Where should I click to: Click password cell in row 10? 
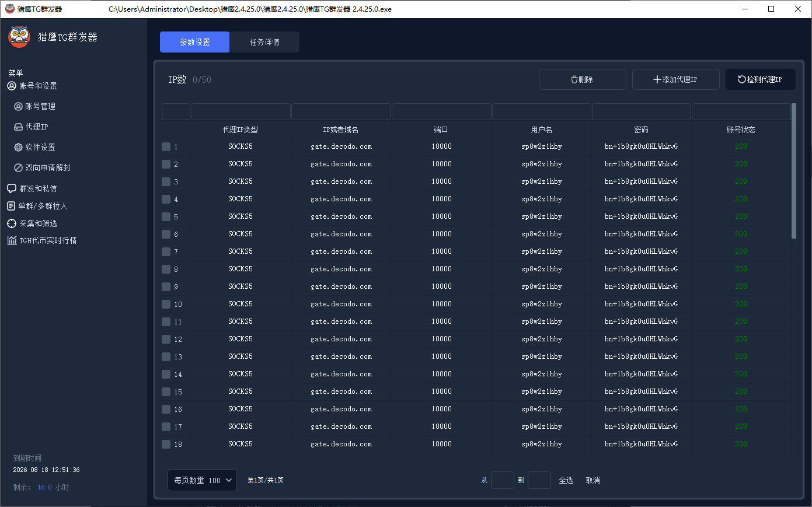click(642, 304)
